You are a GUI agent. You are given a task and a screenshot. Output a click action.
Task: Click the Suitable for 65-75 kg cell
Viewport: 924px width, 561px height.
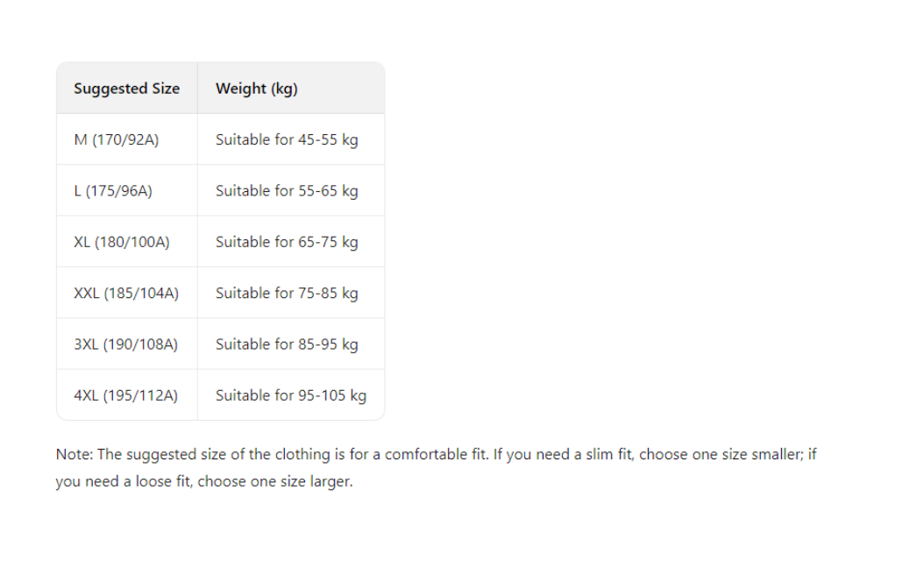coord(287,242)
